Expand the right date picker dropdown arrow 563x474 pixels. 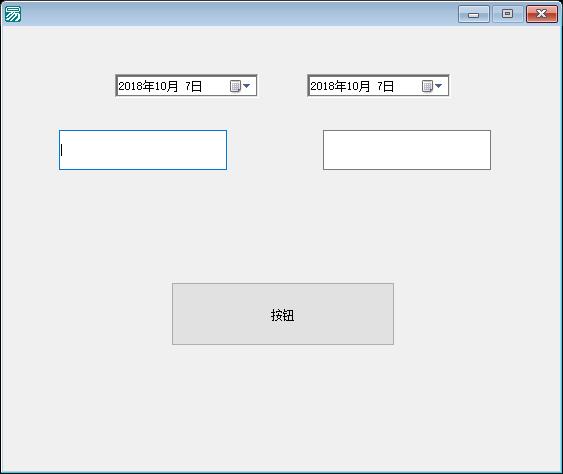click(x=438, y=86)
